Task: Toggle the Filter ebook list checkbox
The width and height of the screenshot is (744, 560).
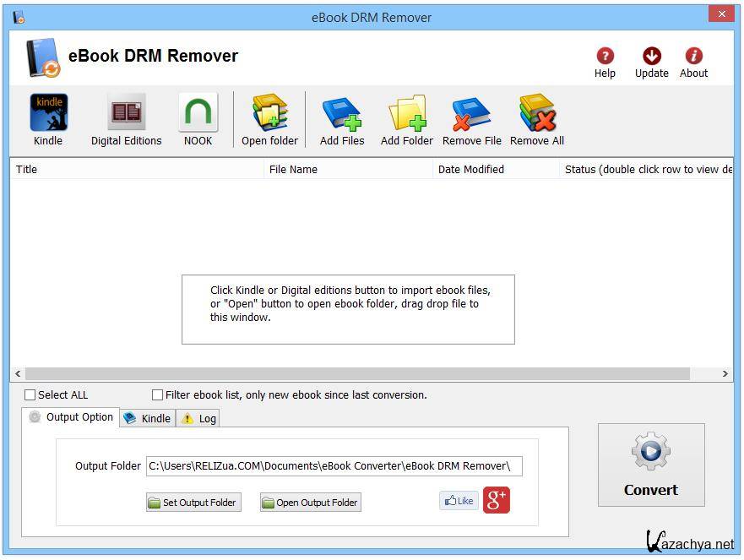Action: (157, 394)
